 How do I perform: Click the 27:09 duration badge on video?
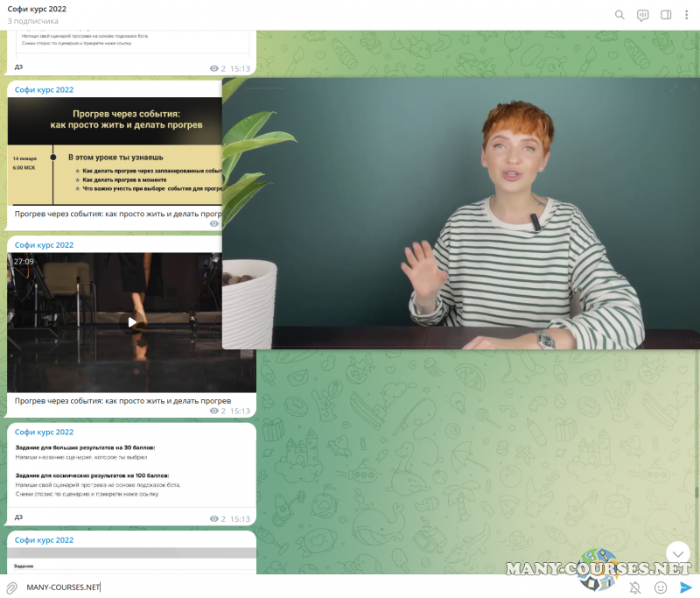24,262
